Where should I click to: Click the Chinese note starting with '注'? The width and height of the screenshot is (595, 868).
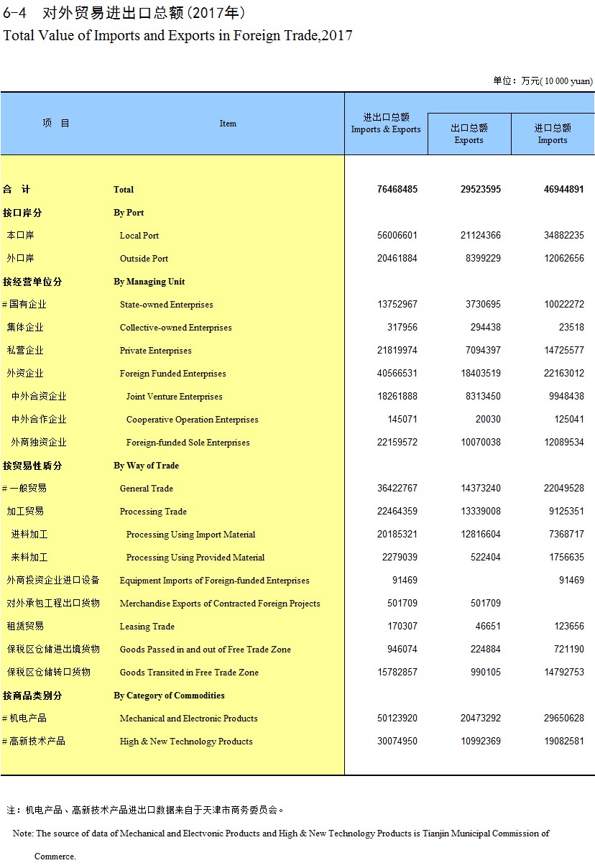click(147, 810)
